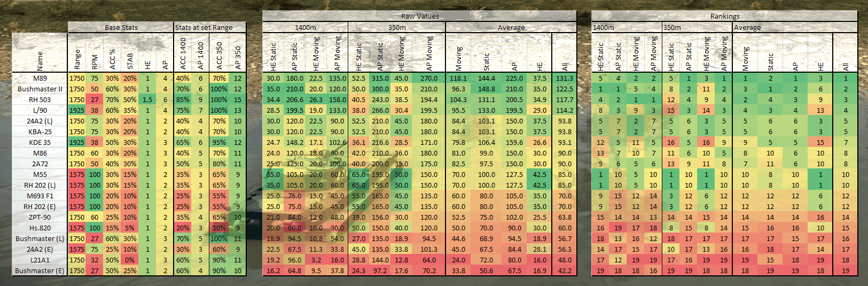Select the Base Stats group header

(x=121, y=27)
